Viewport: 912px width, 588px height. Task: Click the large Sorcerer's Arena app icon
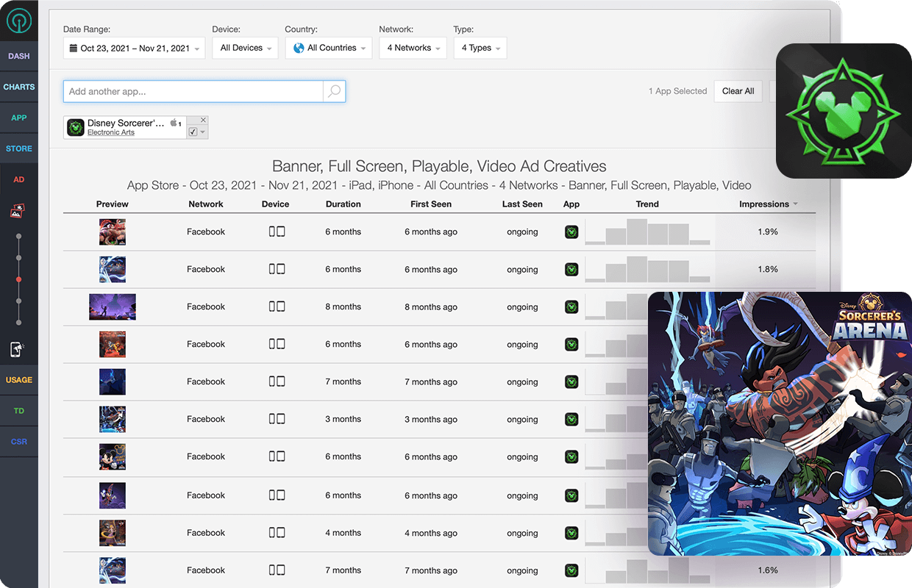843,110
